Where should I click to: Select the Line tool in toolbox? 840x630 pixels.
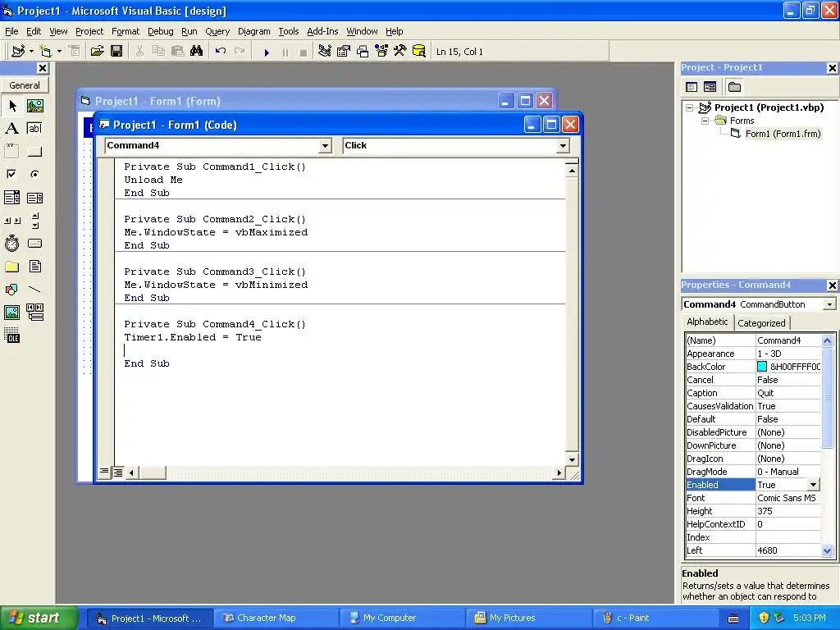pyautogui.click(x=34, y=290)
